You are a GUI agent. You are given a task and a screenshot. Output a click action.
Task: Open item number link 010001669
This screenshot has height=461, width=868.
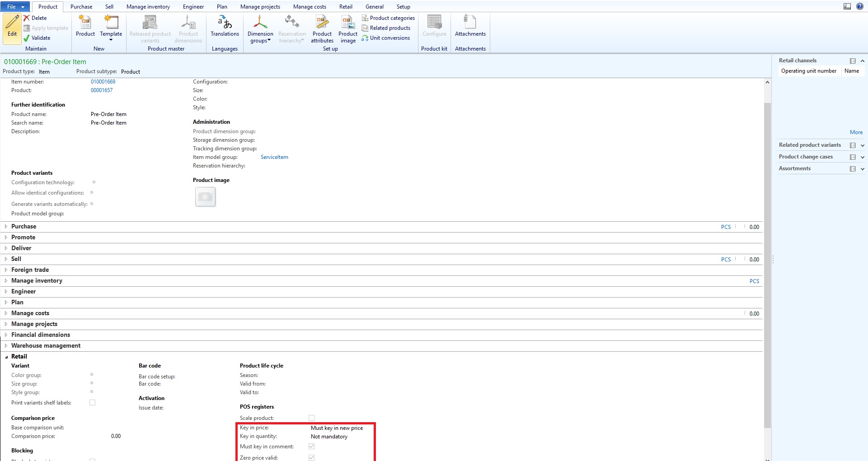point(103,82)
